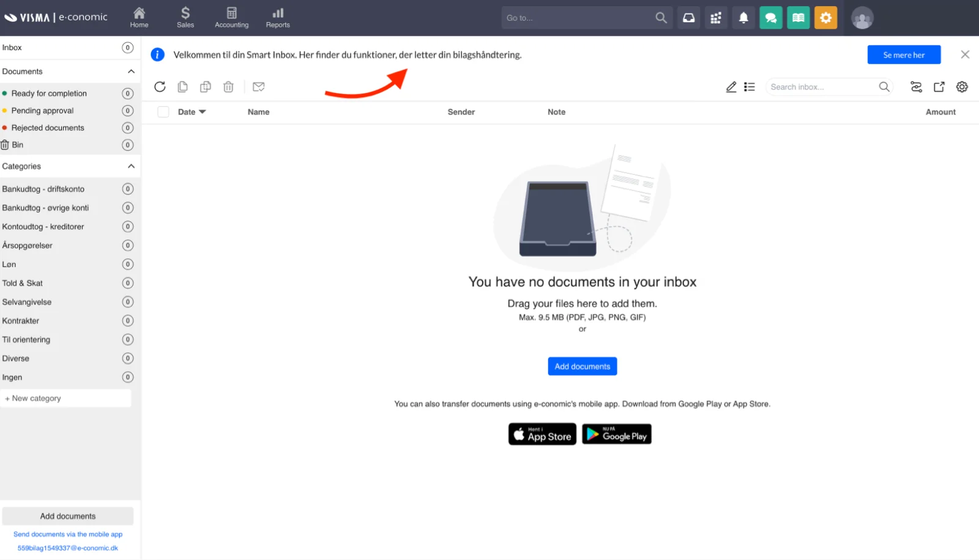The image size is (979, 560).
Task: Click the send-by-email envelope icon
Action: pyautogui.click(x=258, y=86)
